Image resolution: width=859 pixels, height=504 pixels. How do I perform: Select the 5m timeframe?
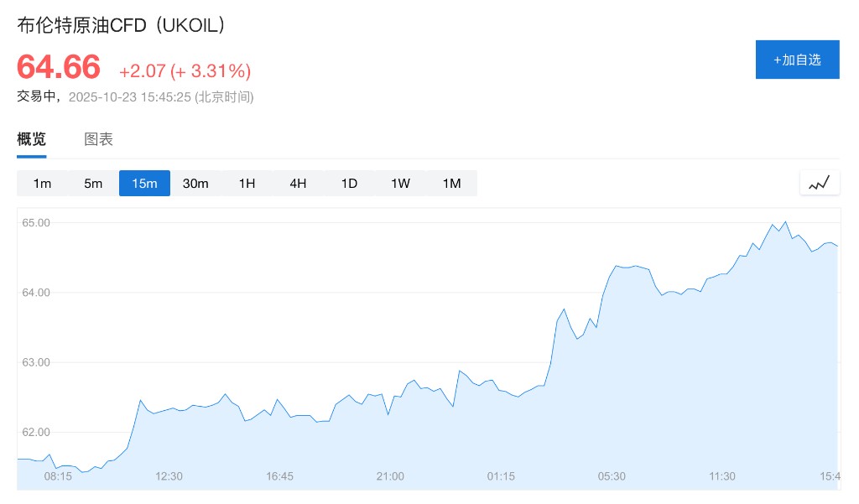tap(93, 183)
